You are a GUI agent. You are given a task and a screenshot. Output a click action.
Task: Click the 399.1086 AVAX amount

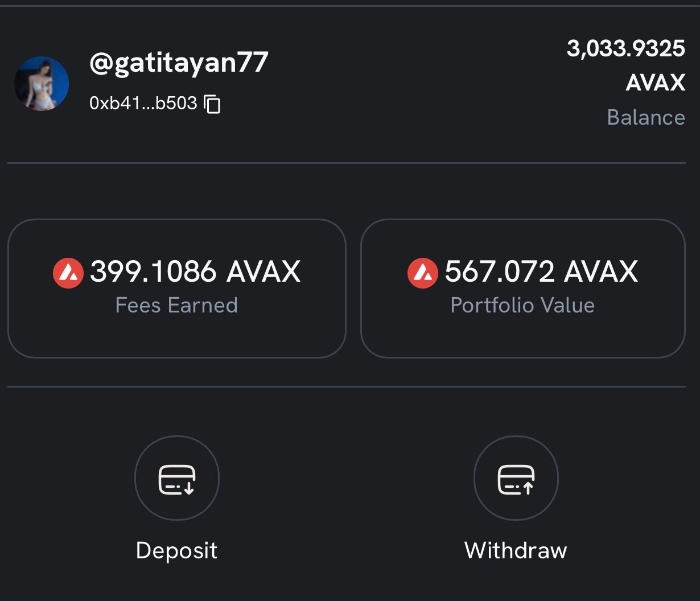pyautogui.click(x=195, y=271)
